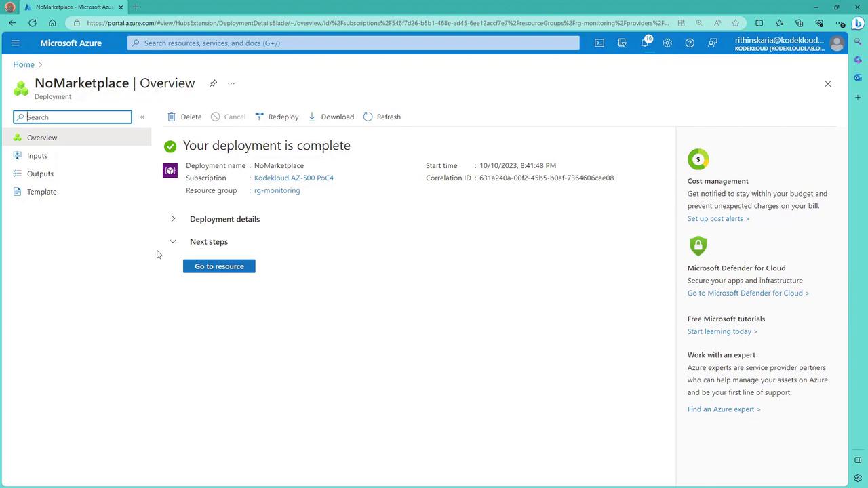Open the Support and troubleshooting help icon
868x488 pixels.
point(690,43)
